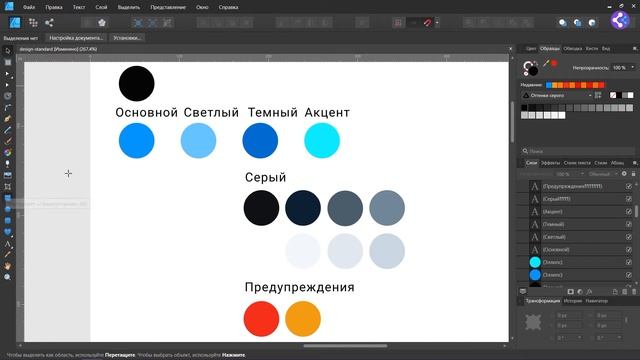Open the Swatches panel options menu

point(634,49)
